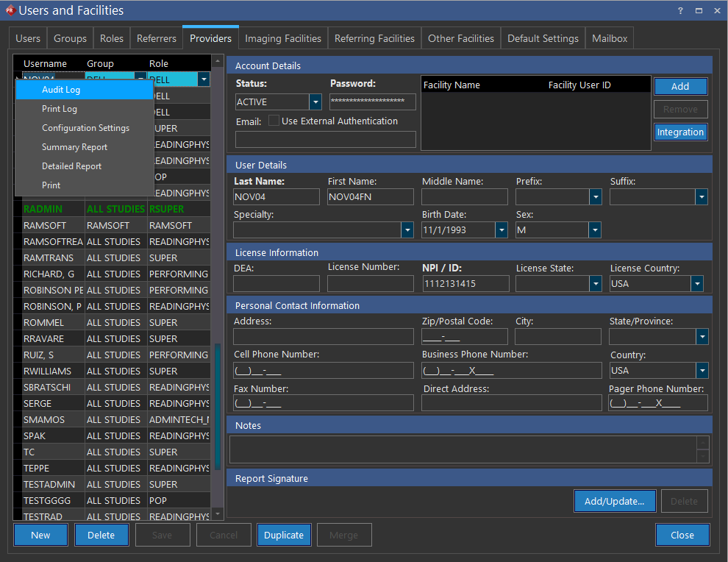Enable Use External Authentication checkbox
Image resolution: width=728 pixels, height=562 pixels.
(x=274, y=121)
